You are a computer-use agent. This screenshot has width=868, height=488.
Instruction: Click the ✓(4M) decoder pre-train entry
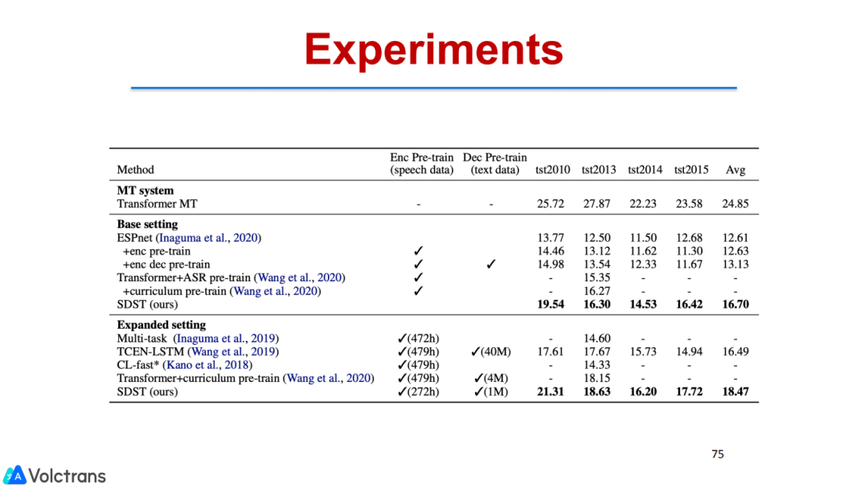(491, 379)
